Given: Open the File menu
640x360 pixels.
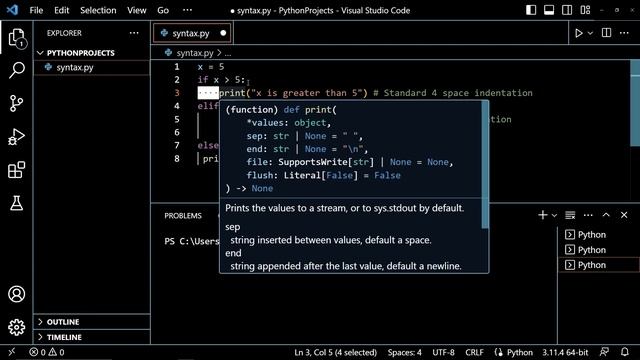Looking at the screenshot, I should click(x=36, y=10).
